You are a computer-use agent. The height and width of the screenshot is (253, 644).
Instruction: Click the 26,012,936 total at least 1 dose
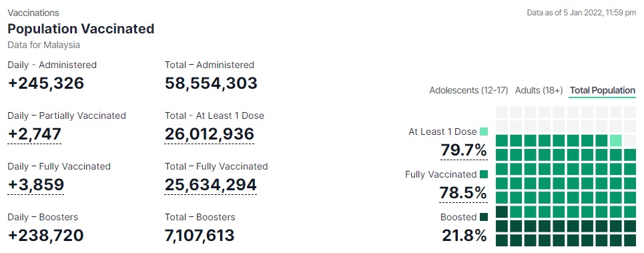tap(210, 134)
